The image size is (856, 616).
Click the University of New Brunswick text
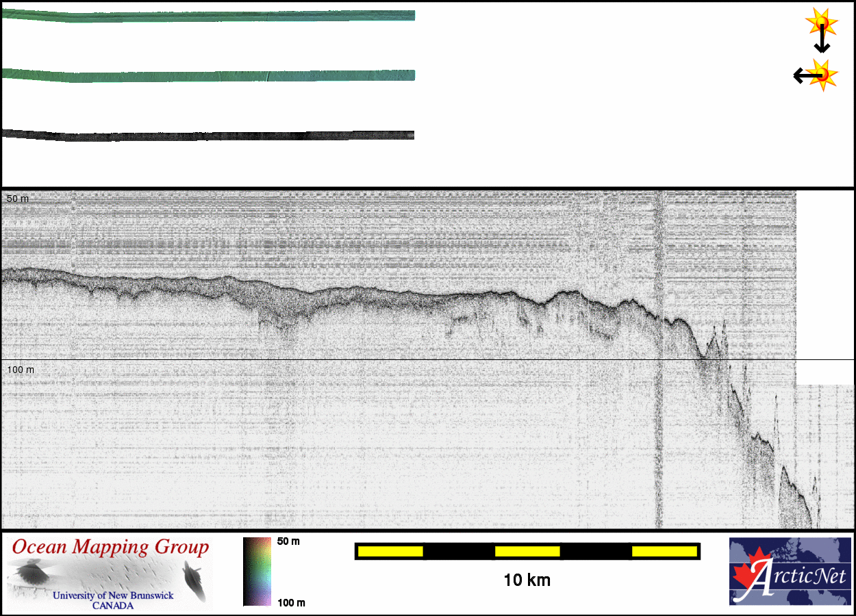(113, 595)
